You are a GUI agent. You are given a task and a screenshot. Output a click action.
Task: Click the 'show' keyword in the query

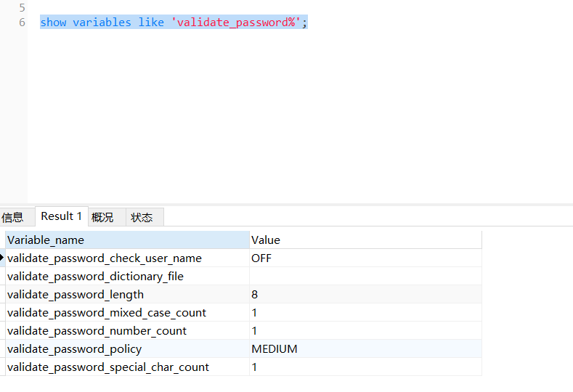click(x=53, y=23)
